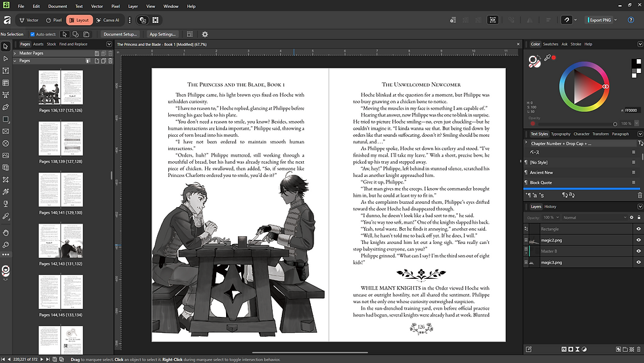Create new paragraph style icon

coord(530,195)
